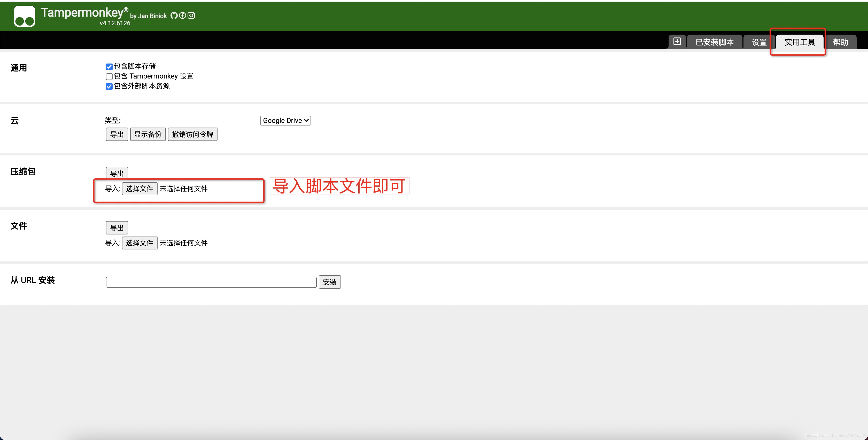Click the add new script plus icon
This screenshot has width=868, height=440.
[x=677, y=41]
